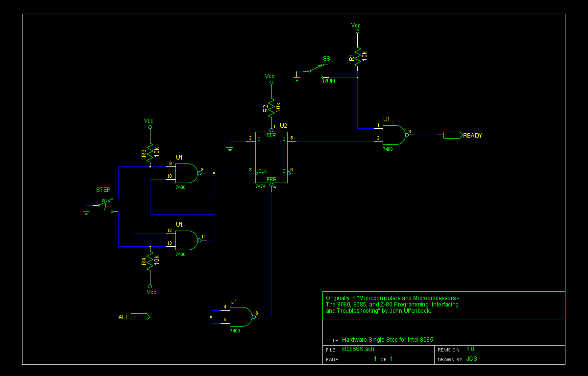Image resolution: width=588 pixels, height=376 pixels.
Task: Click the revision value 1.0
Action: pos(470,349)
